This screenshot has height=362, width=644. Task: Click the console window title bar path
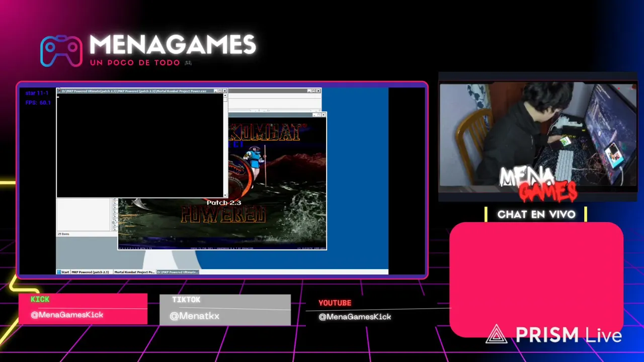coord(134,91)
